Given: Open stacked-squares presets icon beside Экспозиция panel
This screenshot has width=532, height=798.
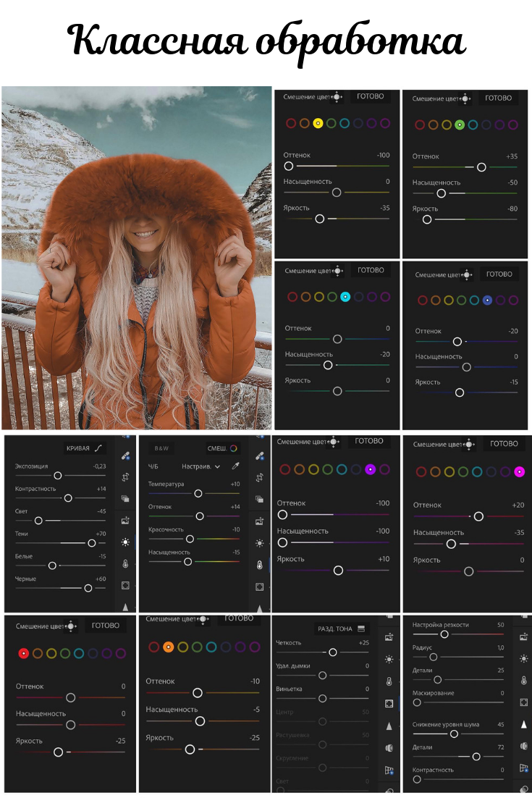Looking at the screenshot, I should pos(125,499).
